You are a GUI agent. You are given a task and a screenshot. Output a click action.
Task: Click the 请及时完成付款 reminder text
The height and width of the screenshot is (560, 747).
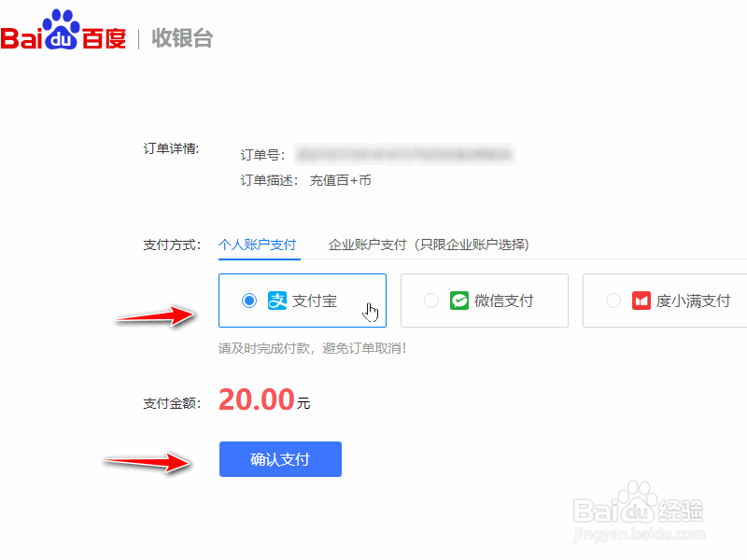coord(312,348)
